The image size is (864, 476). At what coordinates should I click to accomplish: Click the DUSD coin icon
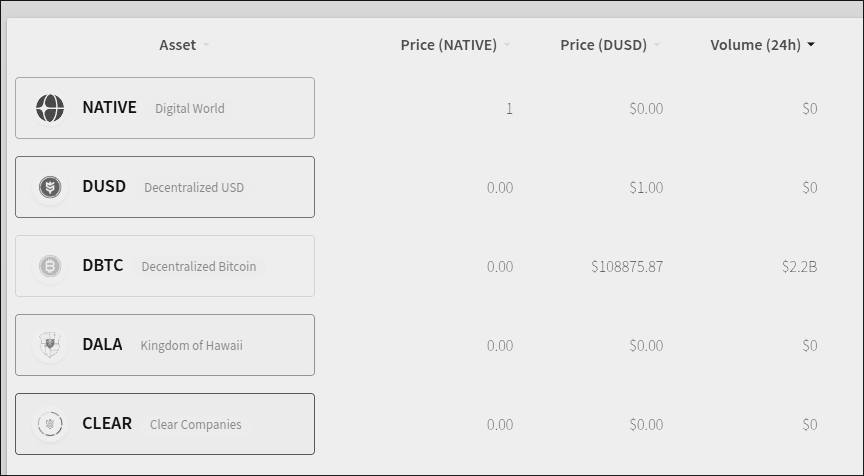[x=50, y=187]
